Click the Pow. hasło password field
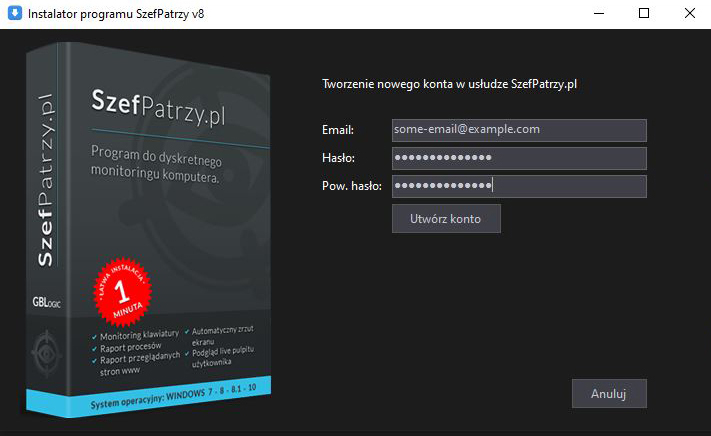Screen dimensions: 711x436 click(519, 186)
